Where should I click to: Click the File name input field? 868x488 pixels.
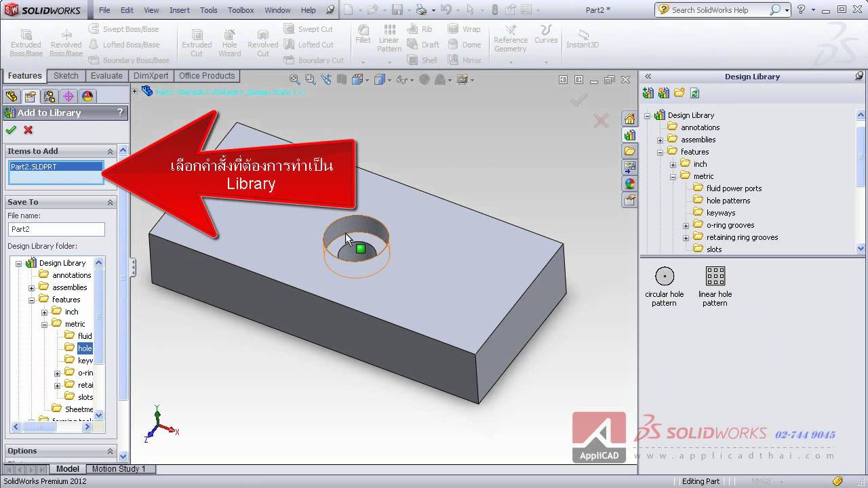point(56,229)
